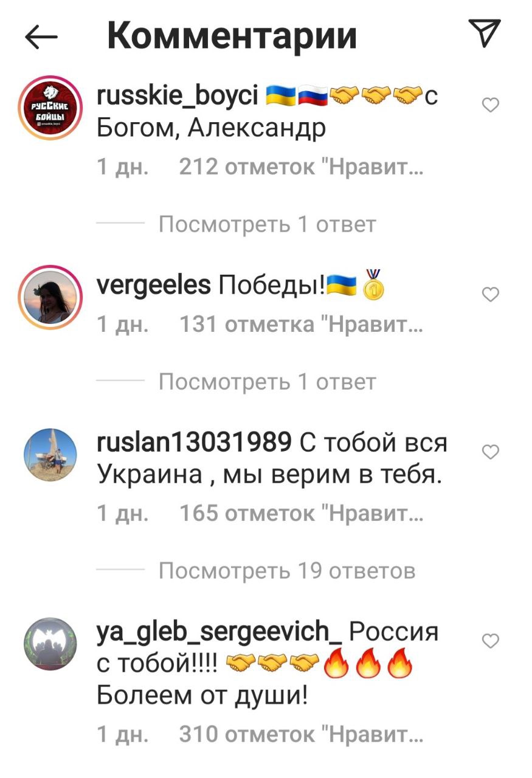Like ya_gleb_sergeevich_ comment heart

pyautogui.click(x=490, y=641)
